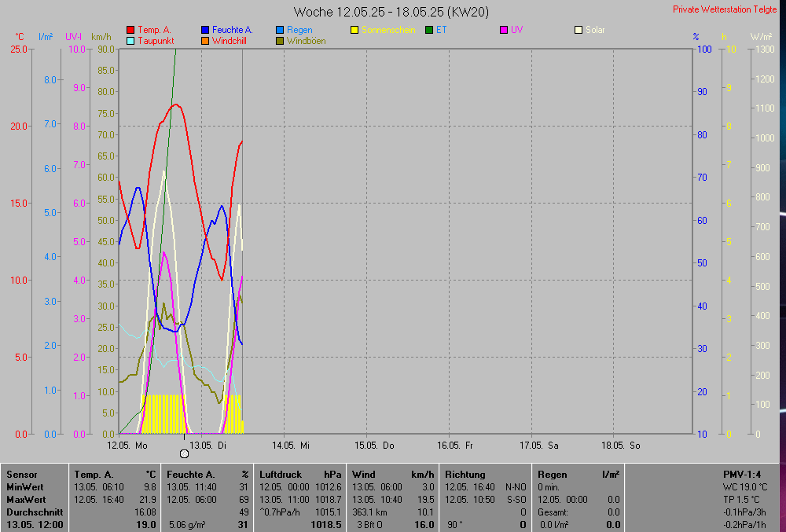
Task: Click the minimum temperature value '9.8'
Action: click(x=150, y=487)
